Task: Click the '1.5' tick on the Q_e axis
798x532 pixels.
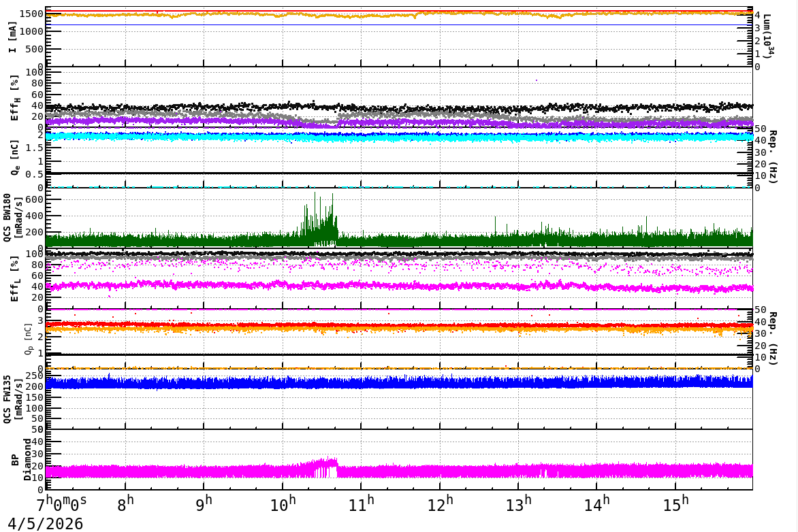Action: [x=34, y=148]
